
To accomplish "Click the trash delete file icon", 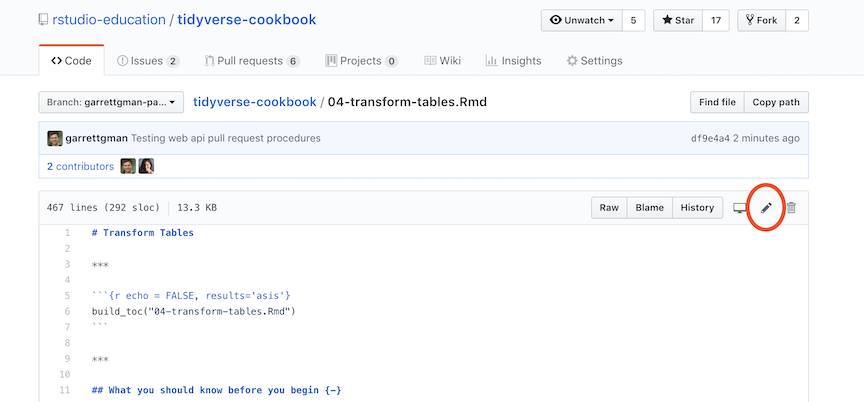I will tap(791, 208).
